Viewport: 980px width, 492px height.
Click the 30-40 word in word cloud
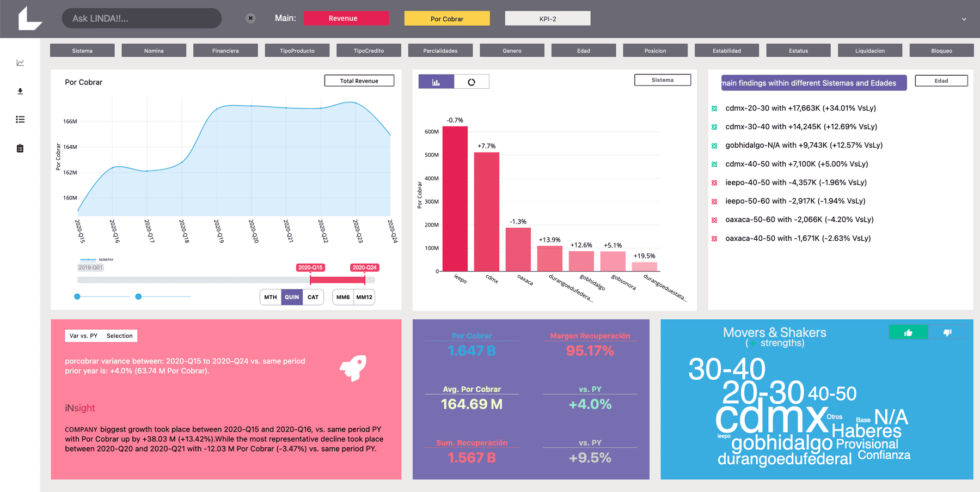pos(727,369)
